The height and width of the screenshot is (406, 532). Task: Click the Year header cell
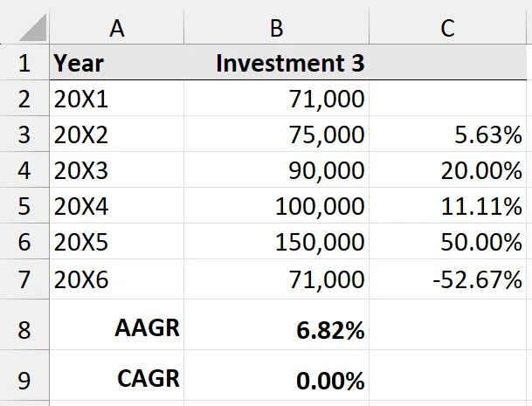point(116,64)
